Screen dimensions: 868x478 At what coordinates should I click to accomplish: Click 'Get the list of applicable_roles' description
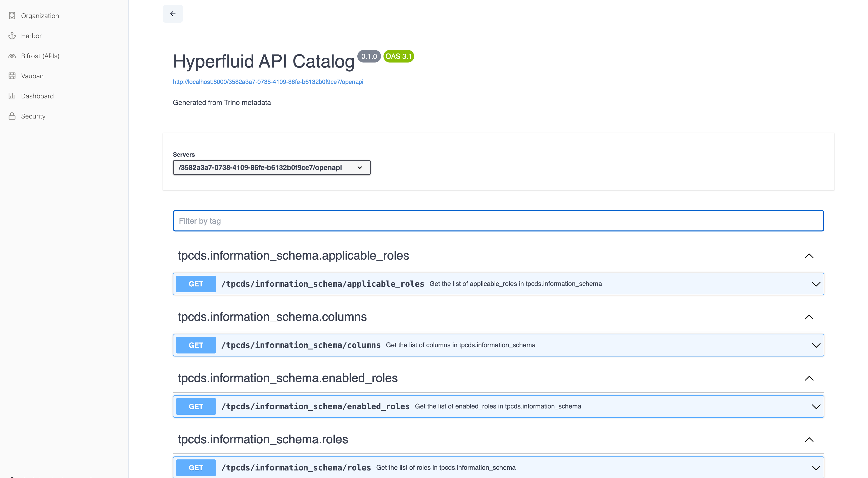(x=515, y=284)
